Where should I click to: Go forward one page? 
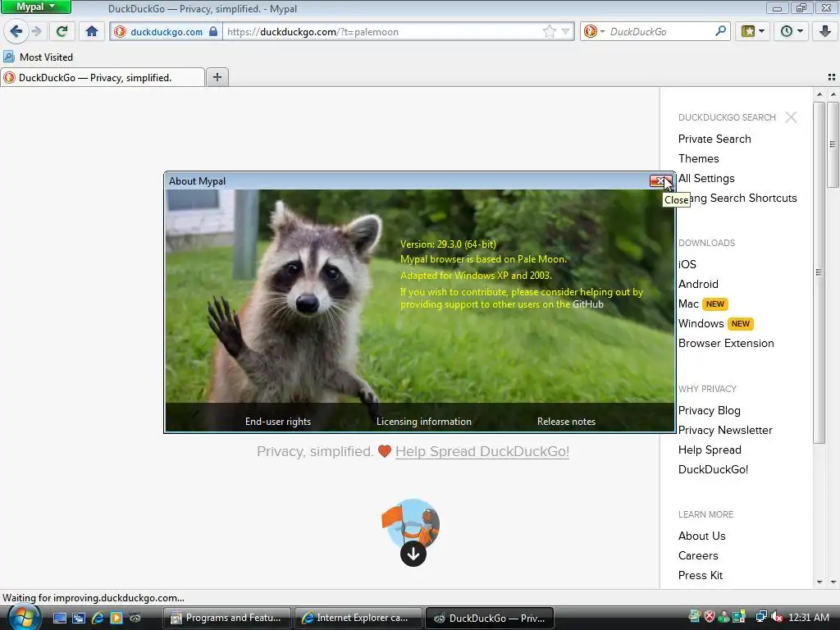(x=36, y=32)
